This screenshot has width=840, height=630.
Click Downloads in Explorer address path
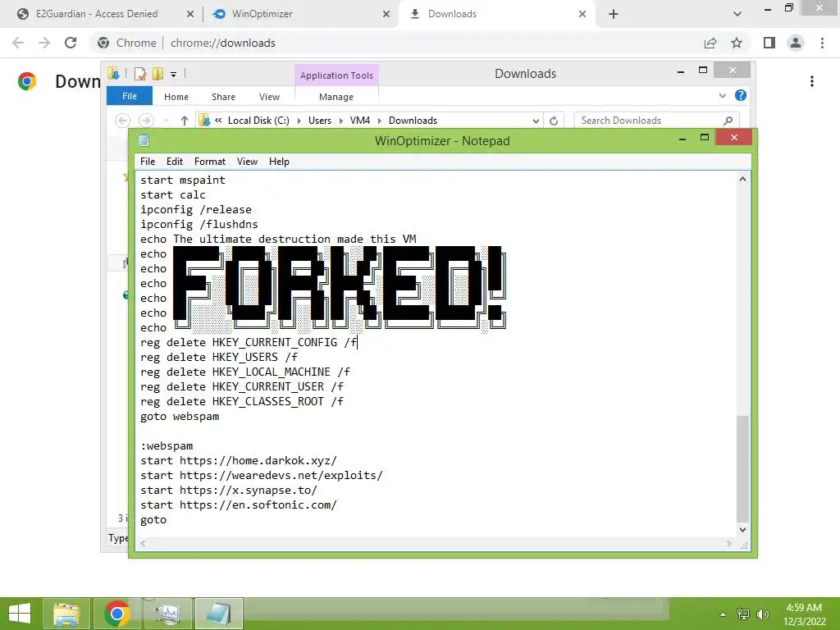[413, 121]
